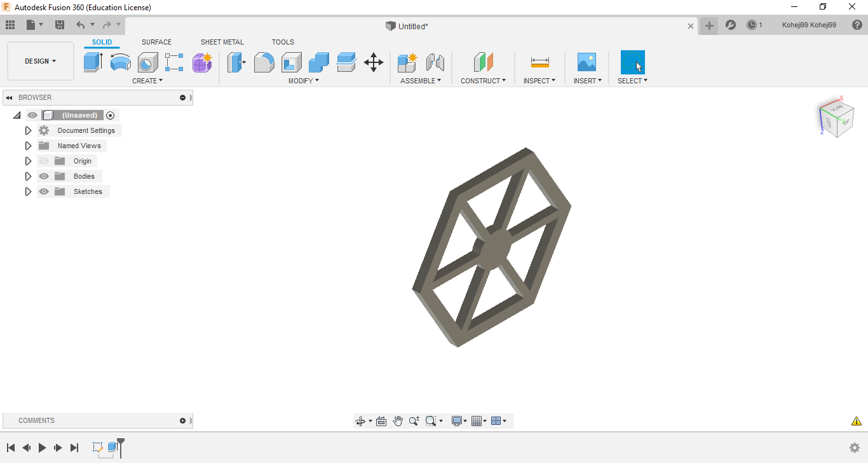Click the warning triangle icon
The width and height of the screenshot is (868, 463).
pos(857,421)
